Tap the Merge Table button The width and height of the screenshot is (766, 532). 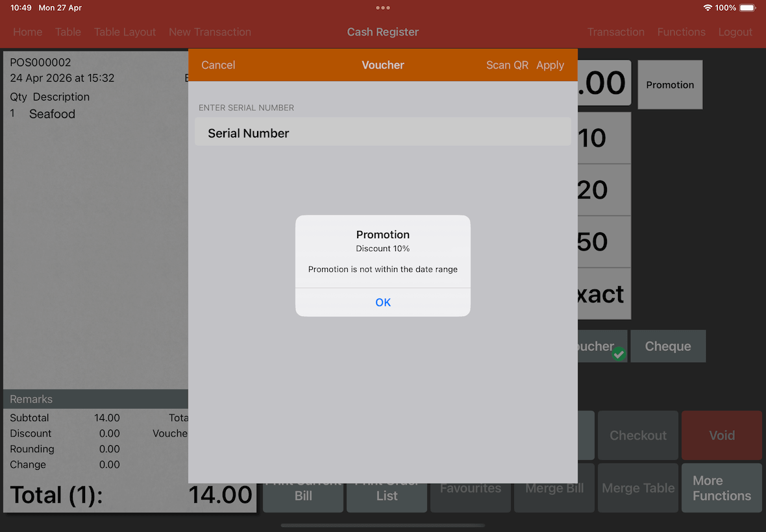(x=638, y=488)
